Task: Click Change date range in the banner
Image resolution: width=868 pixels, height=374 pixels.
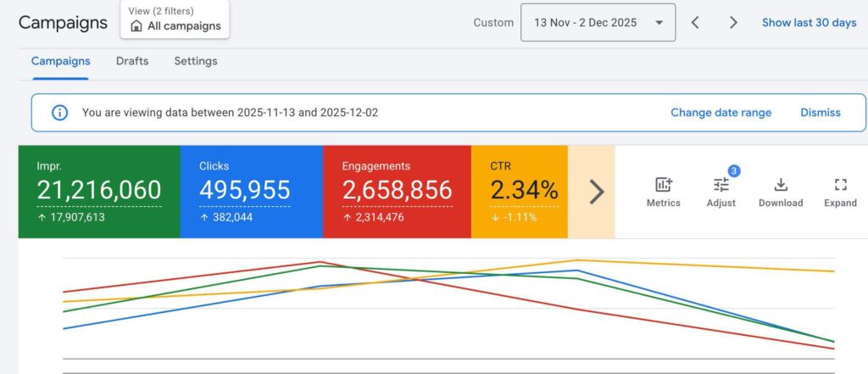Action: 721,113
